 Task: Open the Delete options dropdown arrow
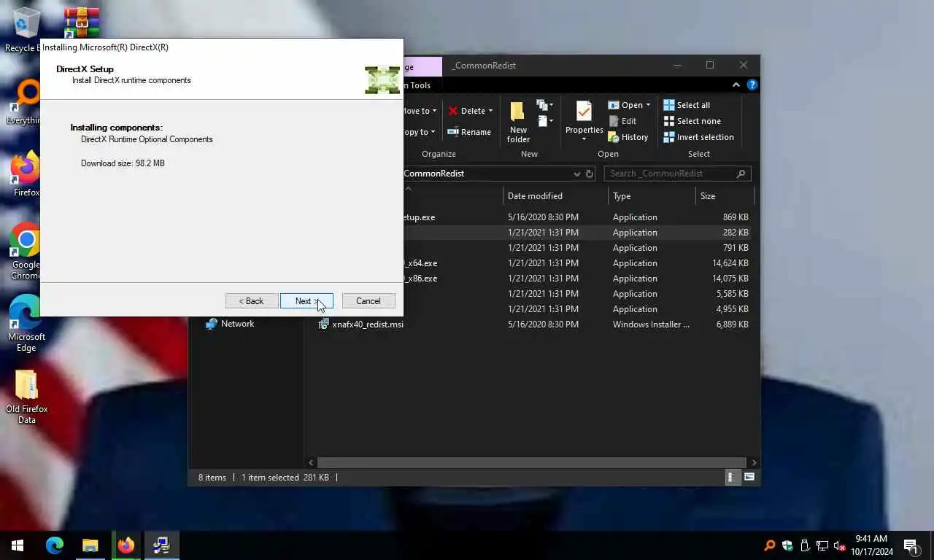490,111
